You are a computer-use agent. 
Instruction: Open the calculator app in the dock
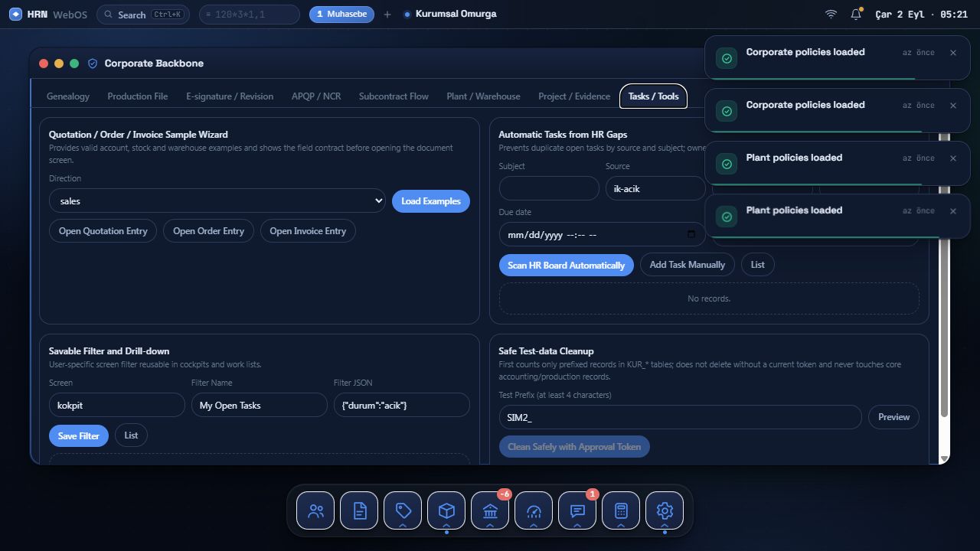[621, 510]
